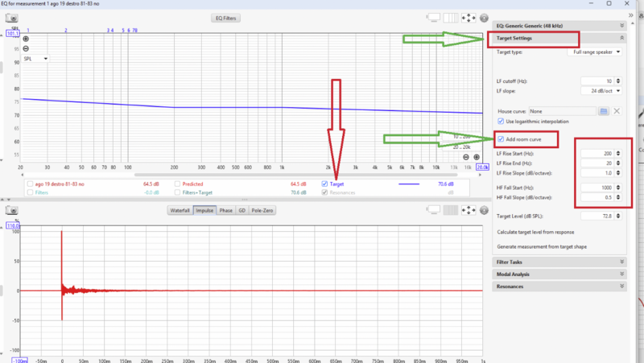Set frequency range to 20 .. 20k
644x363 pixels.
coord(461,147)
